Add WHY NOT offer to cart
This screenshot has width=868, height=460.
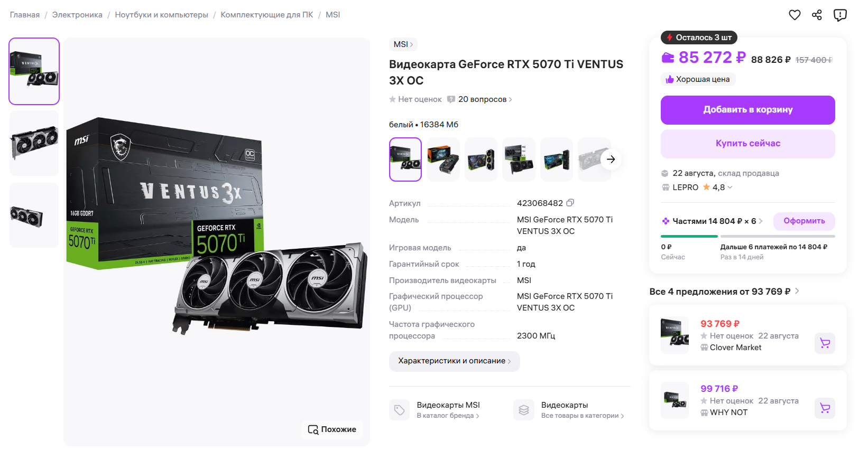point(825,408)
